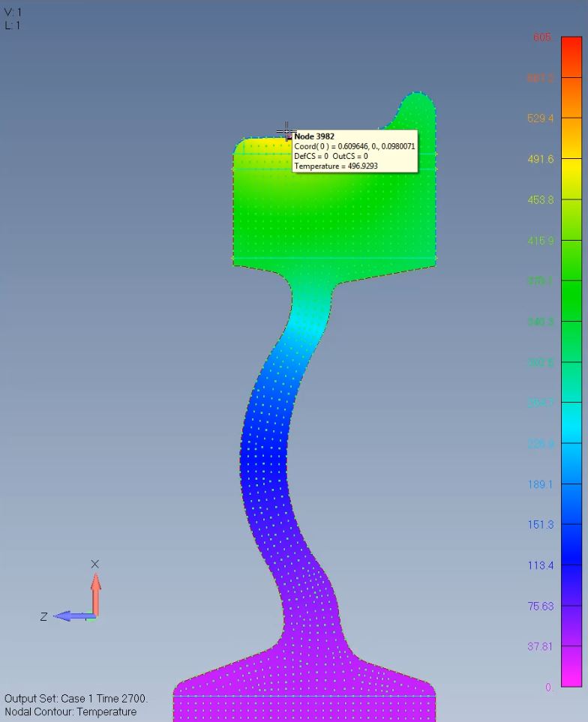Click the Node 3982 tooltip title
The height and width of the screenshot is (722, 588).
[314, 136]
